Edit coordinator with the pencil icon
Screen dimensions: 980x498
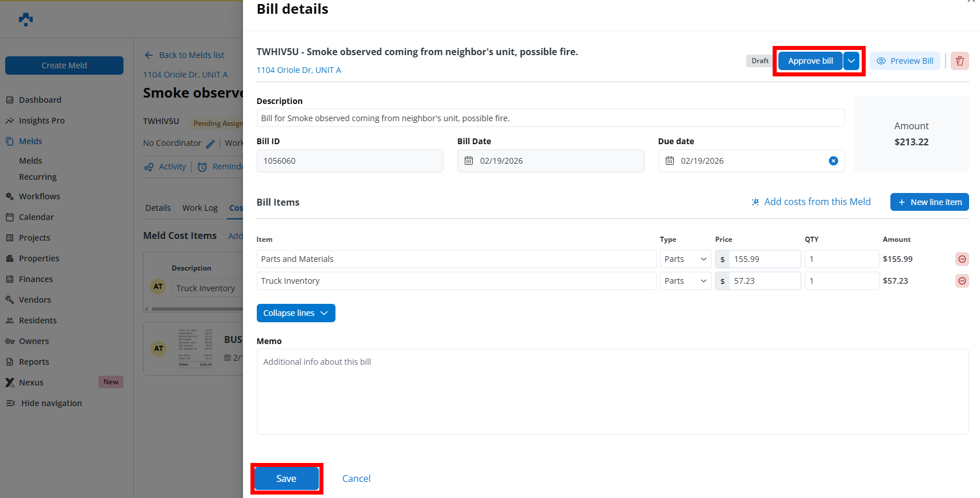[210, 144]
